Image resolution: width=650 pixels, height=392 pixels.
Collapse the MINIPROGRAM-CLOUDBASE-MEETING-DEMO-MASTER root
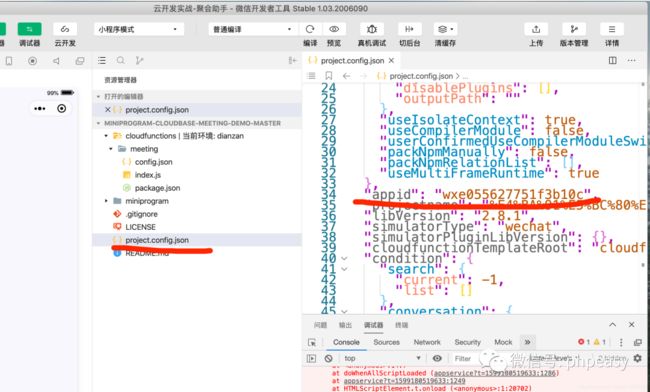tap(99, 123)
